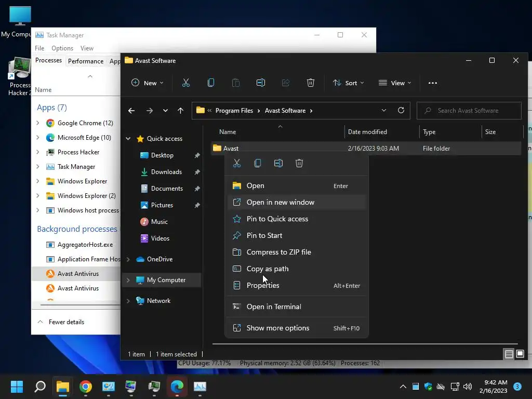Choose Copy as path

pyautogui.click(x=296, y=269)
